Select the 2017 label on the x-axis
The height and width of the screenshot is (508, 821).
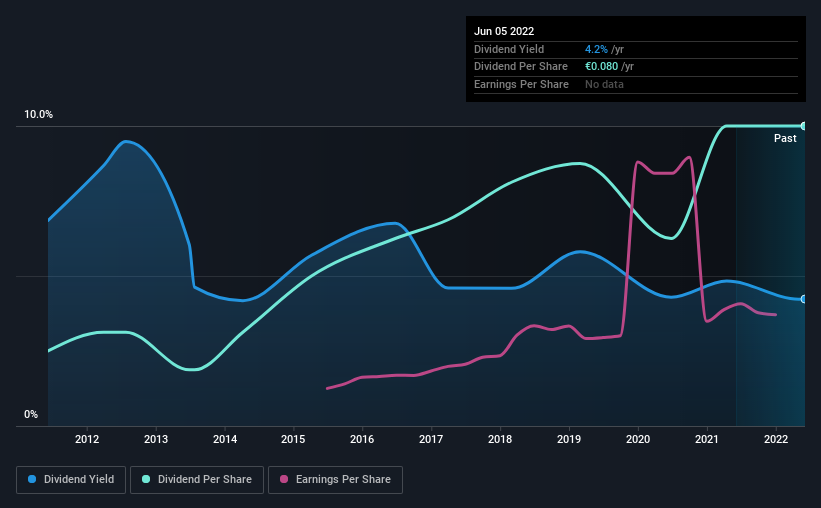(x=431, y=439)
